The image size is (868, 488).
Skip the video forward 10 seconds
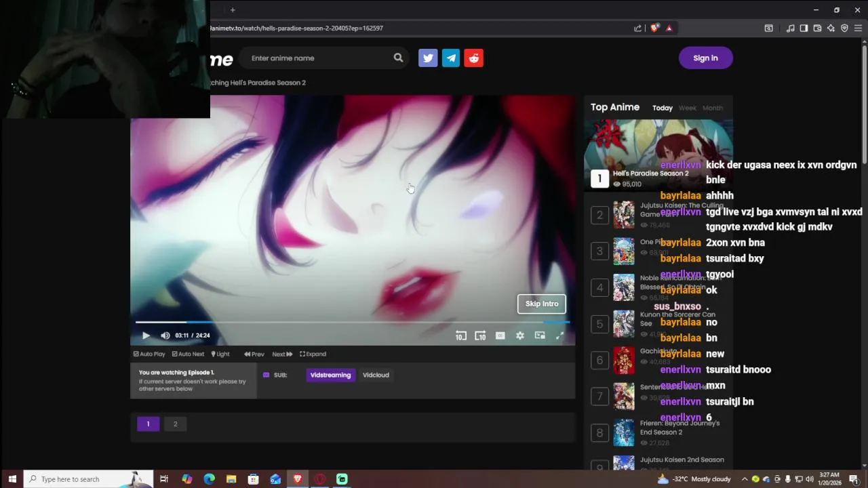tap(480, 335)
